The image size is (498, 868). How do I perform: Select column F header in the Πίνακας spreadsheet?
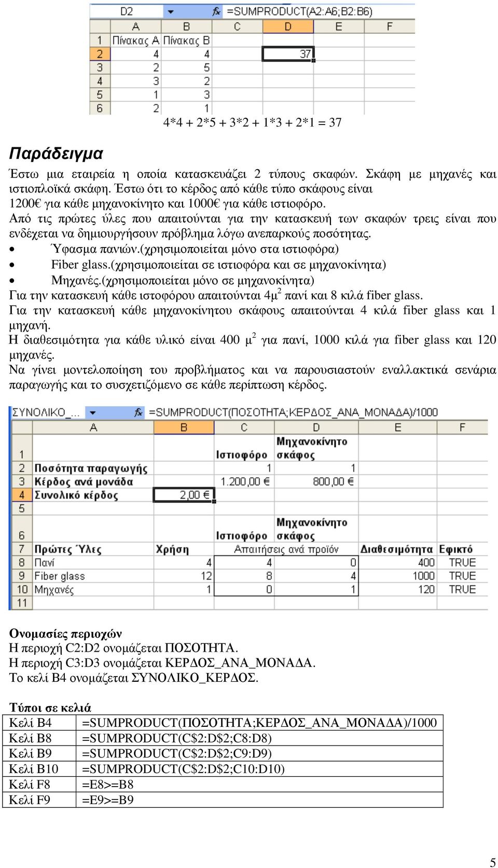pos(390,26)
